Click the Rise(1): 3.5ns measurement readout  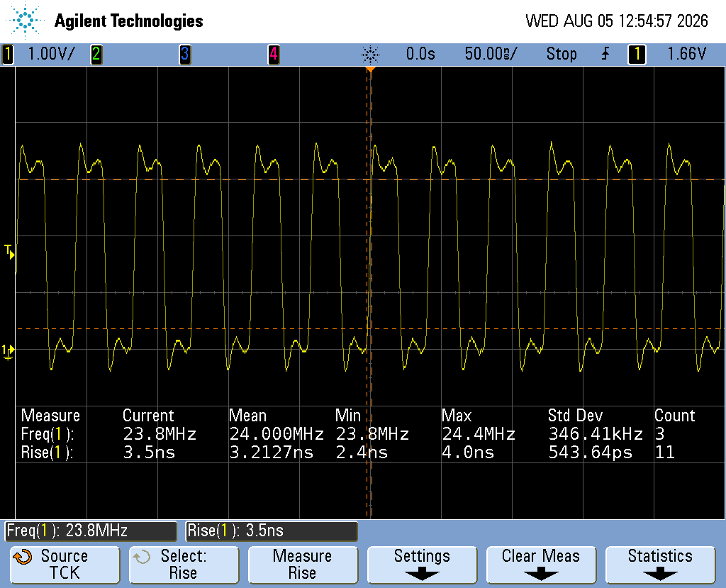pyautogui.click(x=272, y=531)
